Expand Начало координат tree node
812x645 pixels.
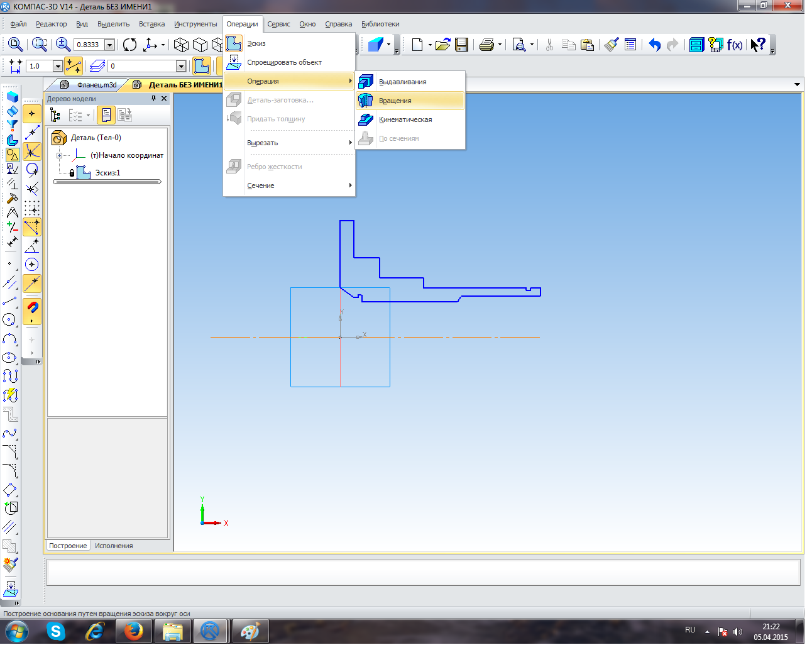pos(60,155)
